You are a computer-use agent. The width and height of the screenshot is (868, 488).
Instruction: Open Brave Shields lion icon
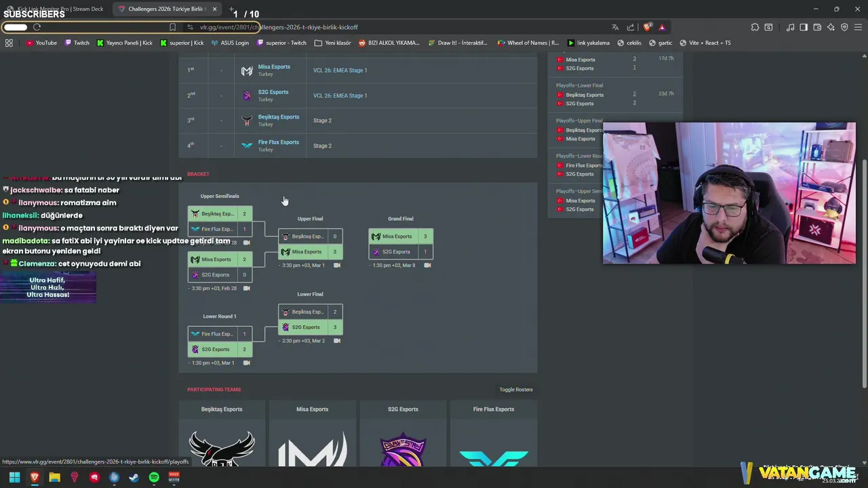coord(647,27)
